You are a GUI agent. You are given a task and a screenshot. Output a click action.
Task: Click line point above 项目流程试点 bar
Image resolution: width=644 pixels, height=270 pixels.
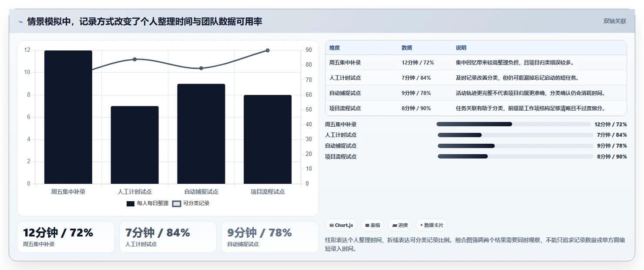tap(268, 51)
